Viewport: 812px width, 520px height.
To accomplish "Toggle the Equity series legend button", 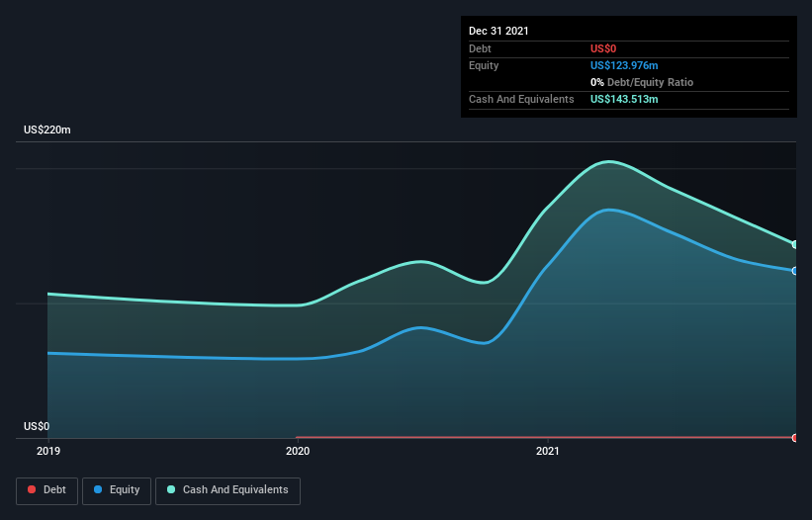I will pos(117,490).
